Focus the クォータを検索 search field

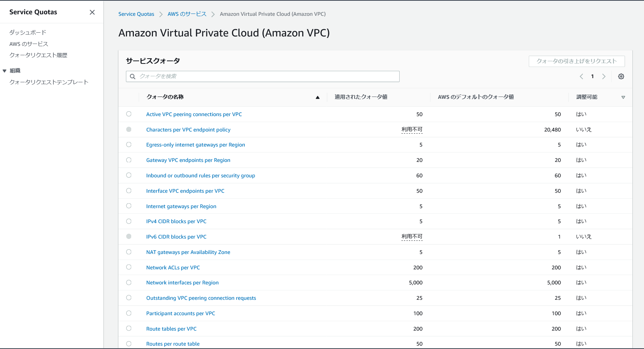(263, 76)
